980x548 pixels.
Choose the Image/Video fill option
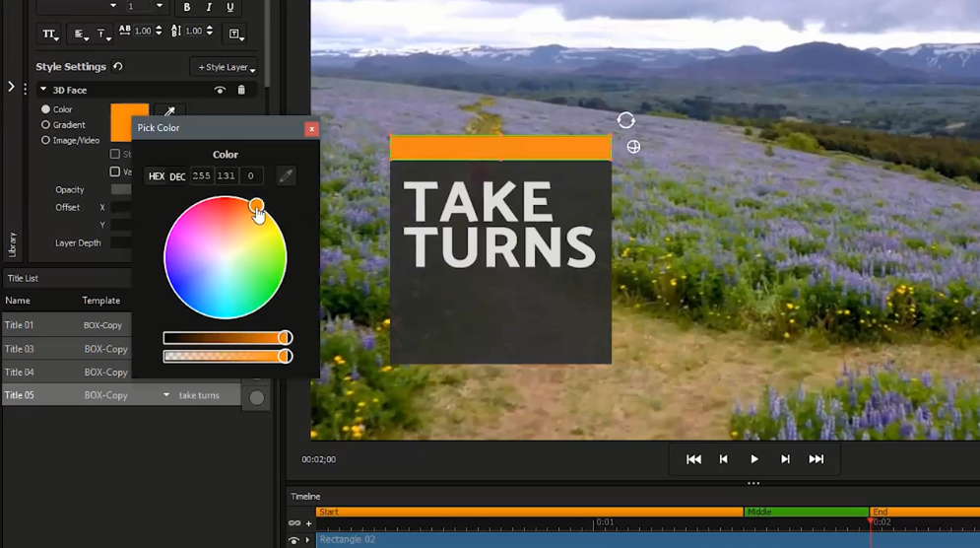[x=45, y=141]
